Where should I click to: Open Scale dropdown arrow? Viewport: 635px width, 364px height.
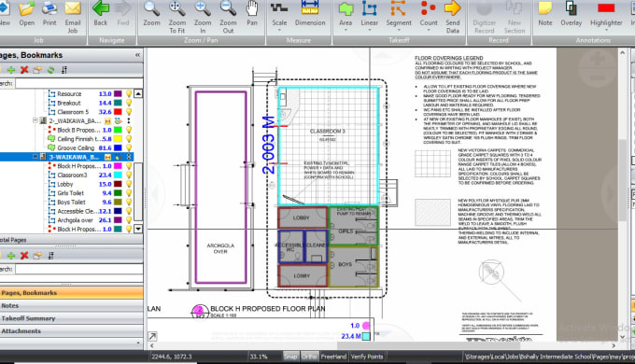pos(279,31)
